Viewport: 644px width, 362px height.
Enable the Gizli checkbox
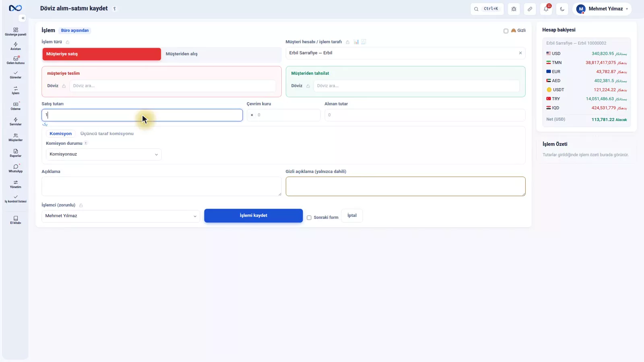(506, 31)
